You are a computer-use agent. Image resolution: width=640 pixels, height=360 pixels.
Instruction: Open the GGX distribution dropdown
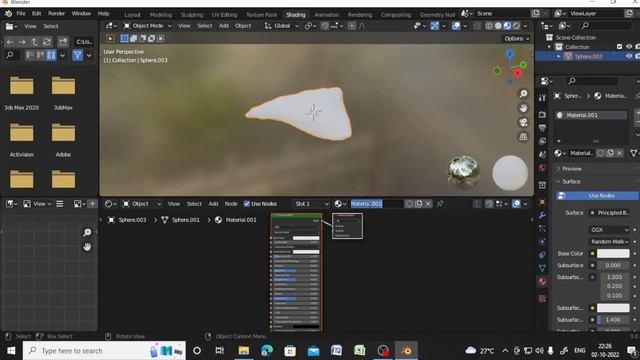pyautogui.click(x=609, y=230)
